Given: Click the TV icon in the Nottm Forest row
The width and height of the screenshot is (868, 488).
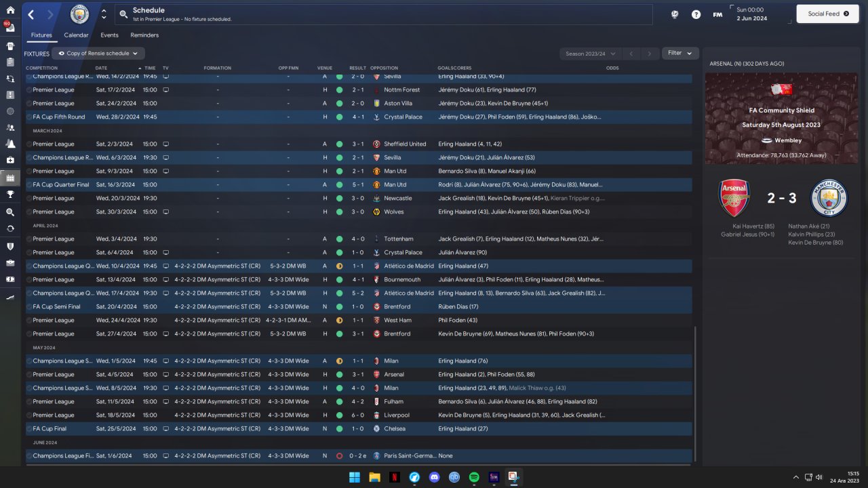Looking at the screenshot, I should pos(166,89).
